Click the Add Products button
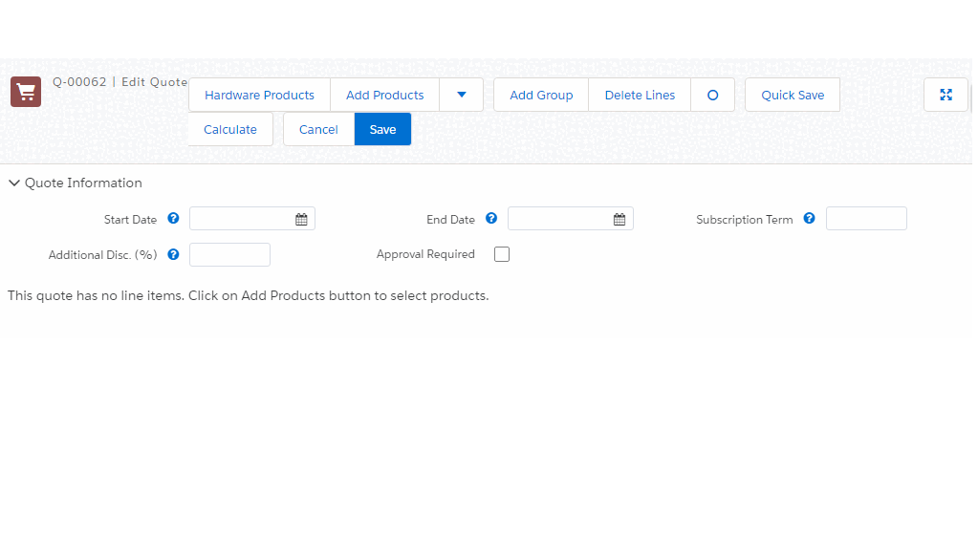The height and width of the screenshot is (560, 978). [384, 95]
